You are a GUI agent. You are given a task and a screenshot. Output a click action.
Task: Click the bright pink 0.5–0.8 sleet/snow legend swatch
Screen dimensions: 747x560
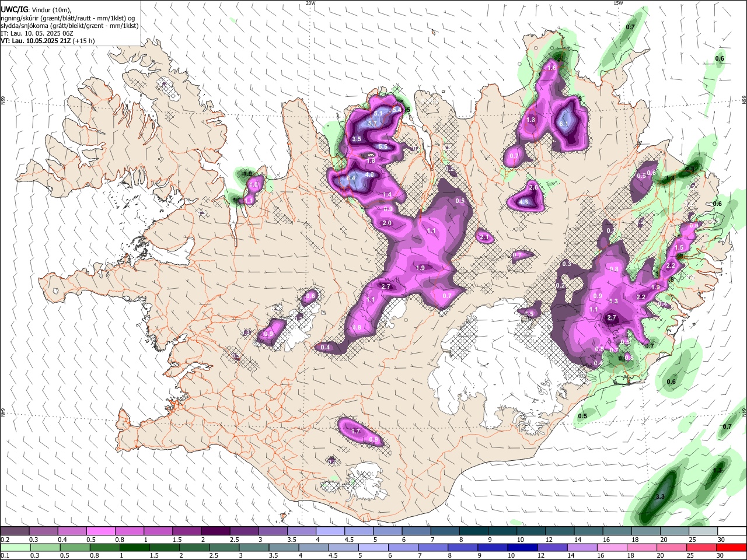click(x=100, y=531)
